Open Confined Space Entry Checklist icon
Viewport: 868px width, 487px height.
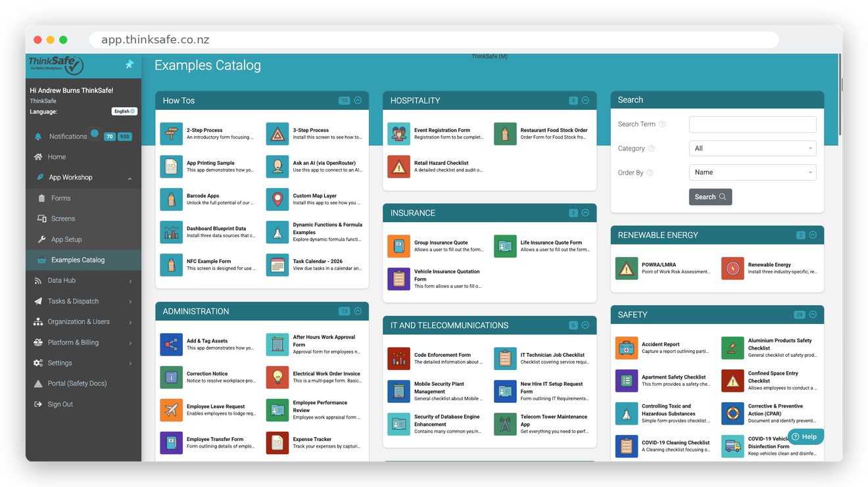[733, 381]
